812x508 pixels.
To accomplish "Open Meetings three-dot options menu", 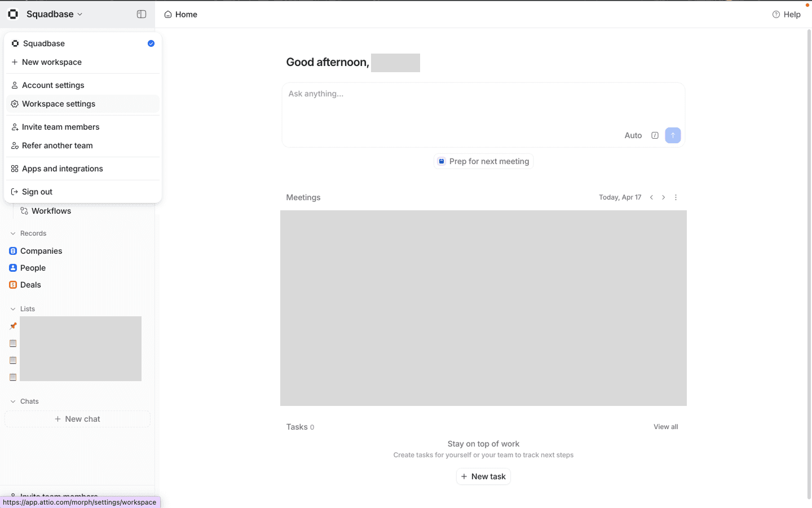I will tap(676, 197).
